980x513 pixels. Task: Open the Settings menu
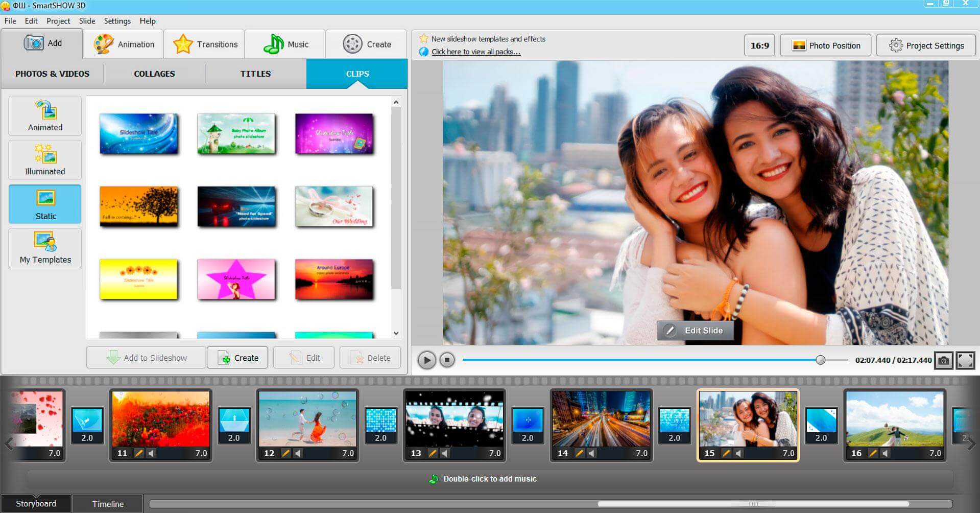click(117, 21)
